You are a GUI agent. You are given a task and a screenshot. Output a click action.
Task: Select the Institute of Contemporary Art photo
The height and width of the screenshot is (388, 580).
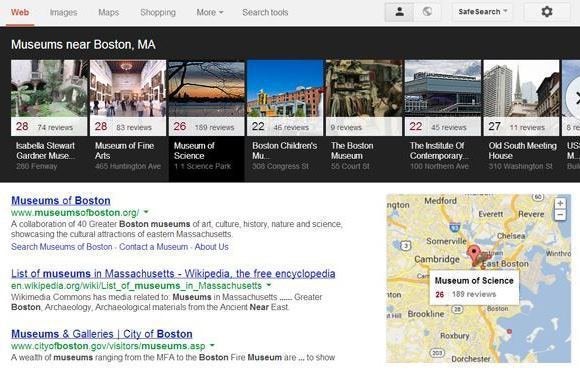(443, 89)
